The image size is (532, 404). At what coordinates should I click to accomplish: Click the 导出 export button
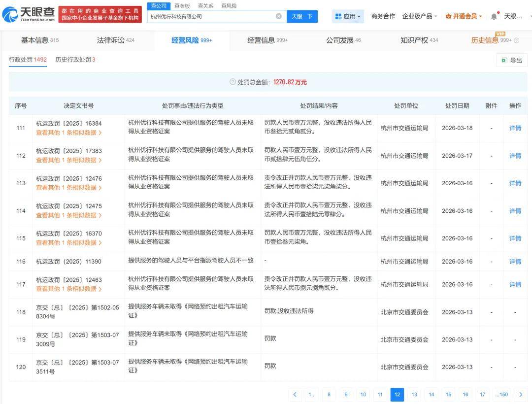512,61
